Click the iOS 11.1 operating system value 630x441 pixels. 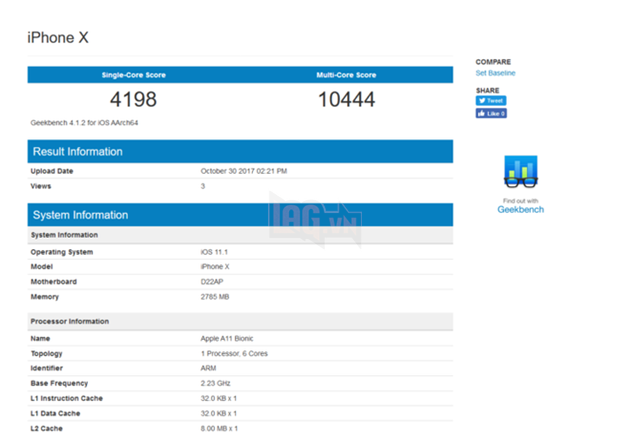(x=214, y=252)
